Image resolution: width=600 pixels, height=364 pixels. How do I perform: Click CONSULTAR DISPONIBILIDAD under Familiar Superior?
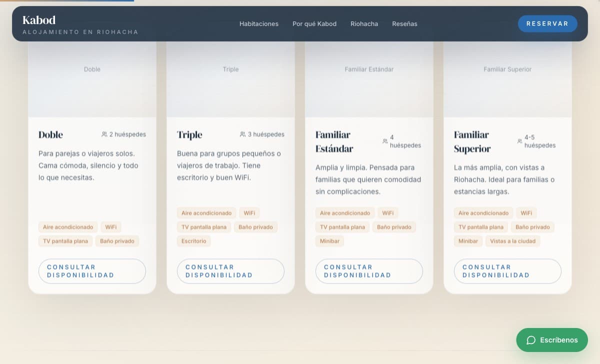click(x=507, y=271)
